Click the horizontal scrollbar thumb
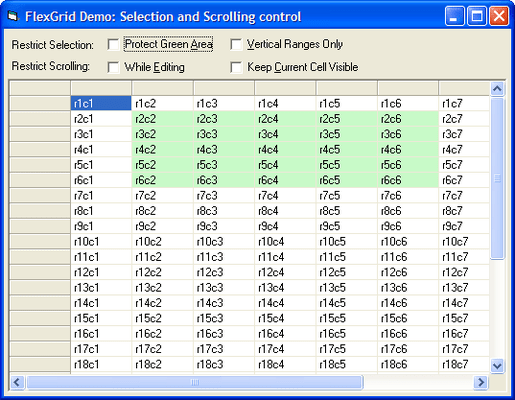 (195, 382)
